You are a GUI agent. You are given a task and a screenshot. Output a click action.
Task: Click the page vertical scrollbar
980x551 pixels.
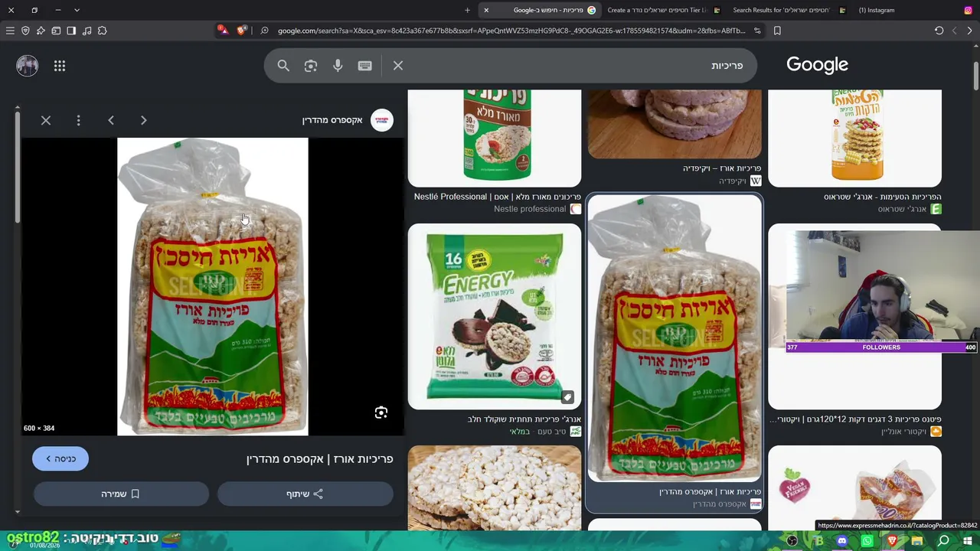point(976,77)
